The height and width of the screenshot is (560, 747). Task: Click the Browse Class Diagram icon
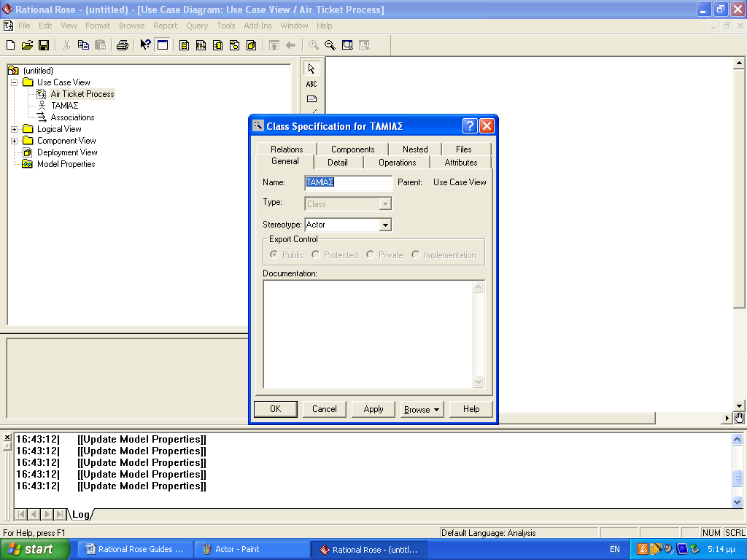(184, 45)
